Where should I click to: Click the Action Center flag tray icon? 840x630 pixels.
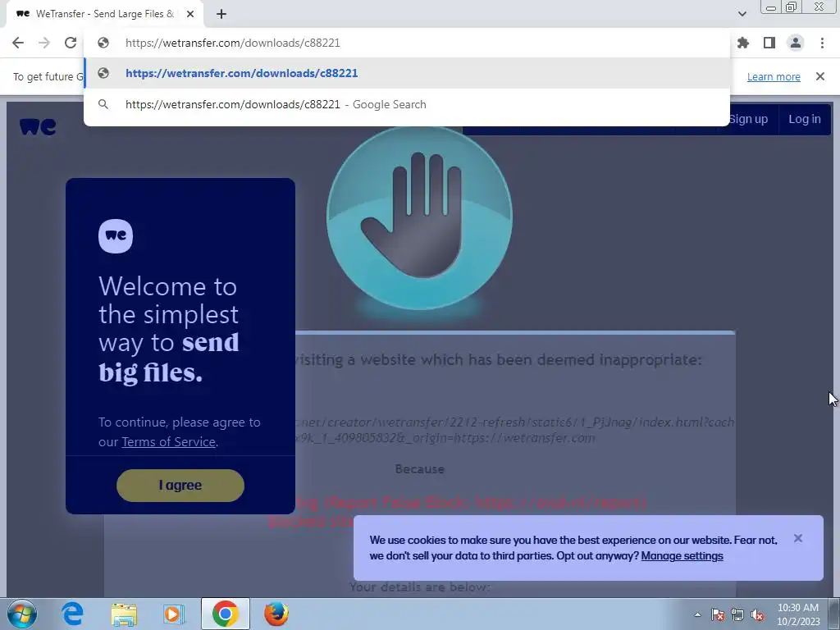[x=718, y=614]
